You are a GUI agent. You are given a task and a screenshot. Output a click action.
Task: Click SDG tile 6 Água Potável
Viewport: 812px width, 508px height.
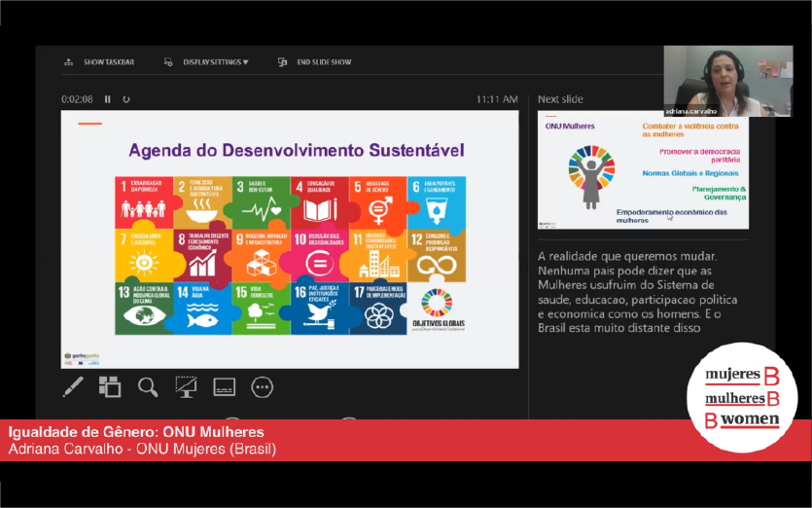click(x=437, y=202)
